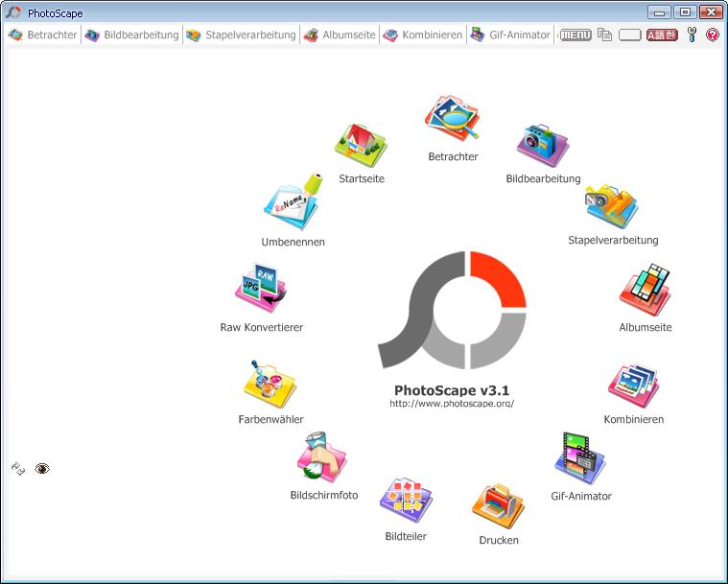Close the PhotoScape window
The image size is (728, 584).
pyautogui.click(x=711, y=12)
